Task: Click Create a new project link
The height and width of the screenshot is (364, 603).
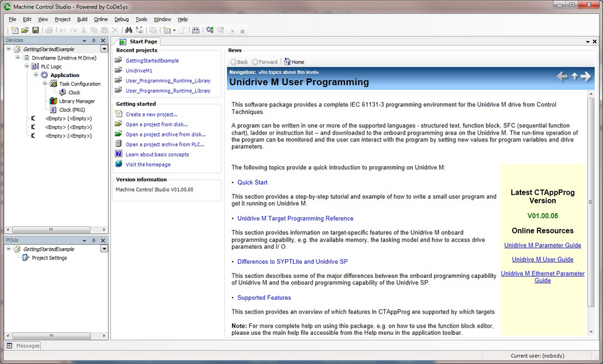Action: (152, 115)
